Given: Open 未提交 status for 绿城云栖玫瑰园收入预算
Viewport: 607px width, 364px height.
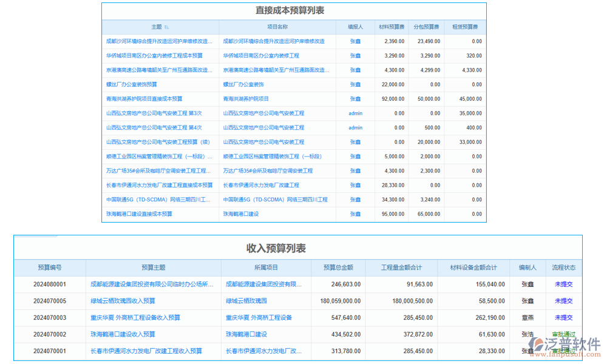Looking at the screenshot, I should tap(565, 301).
